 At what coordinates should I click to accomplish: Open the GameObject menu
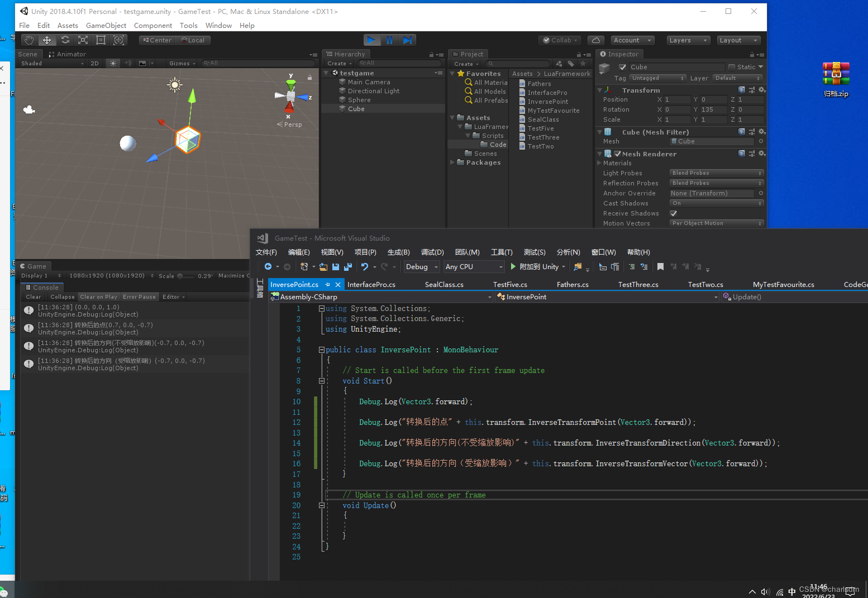[x=106, y=25]
